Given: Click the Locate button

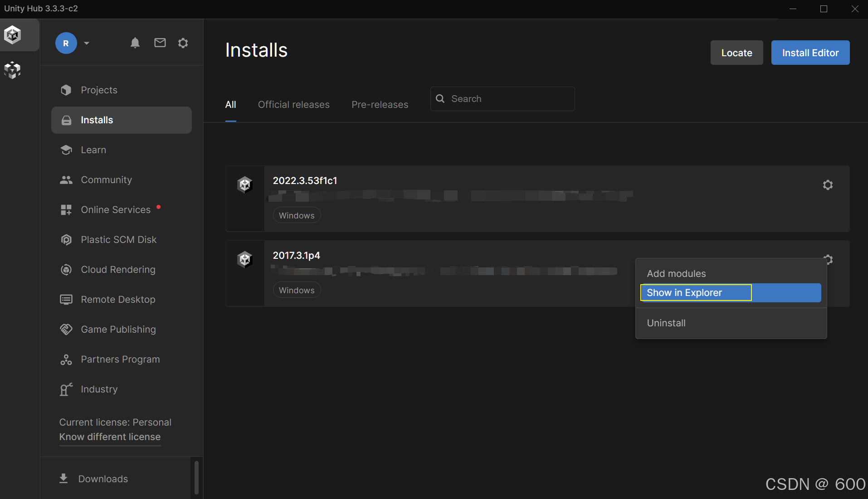Looking at the screenshot, I should pyautogui.click(x=736, y=53).
